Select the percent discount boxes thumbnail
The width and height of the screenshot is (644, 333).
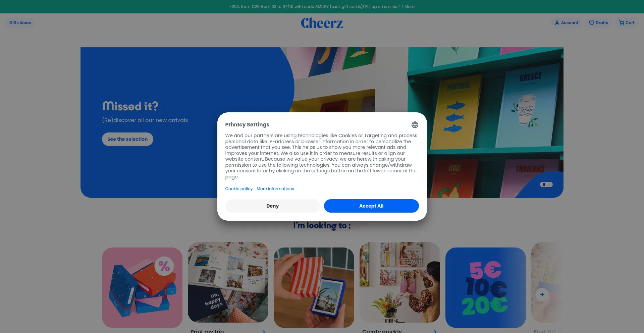point(142,288)
